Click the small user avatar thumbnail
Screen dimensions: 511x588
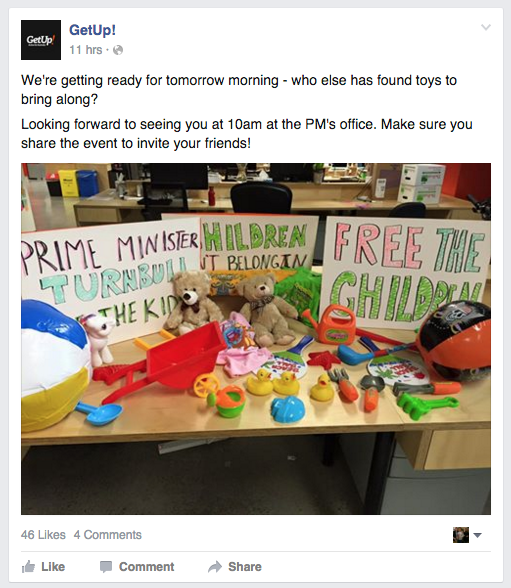(461, 535)
